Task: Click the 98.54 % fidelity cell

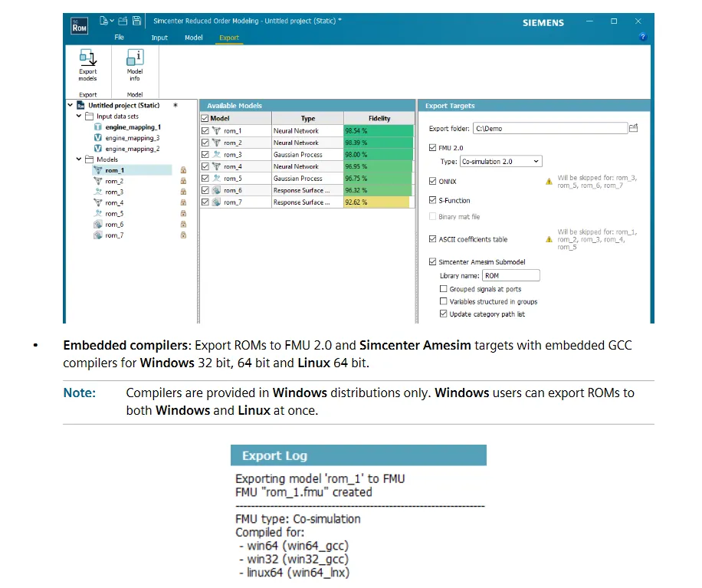Action: click(x=379, y=131)
